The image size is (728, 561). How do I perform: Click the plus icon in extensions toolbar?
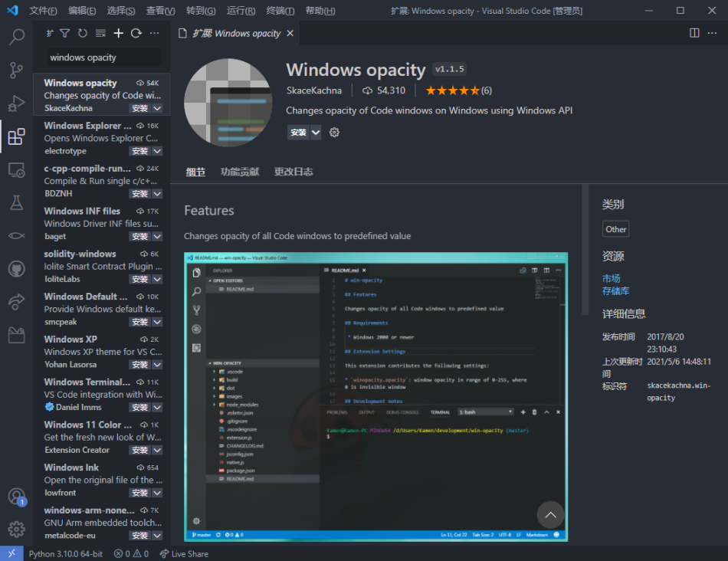[x=118, y=33]
